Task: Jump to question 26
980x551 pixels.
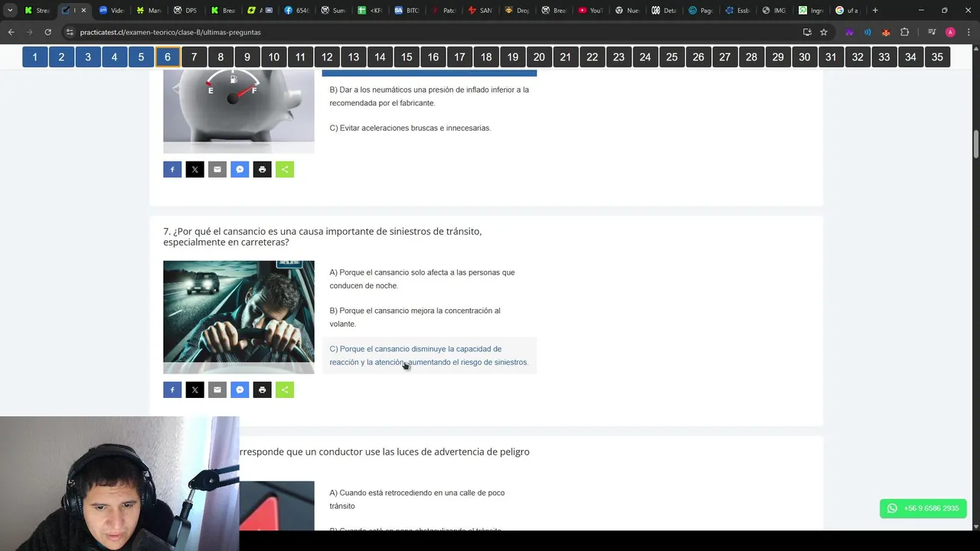Action: point(698,57)
